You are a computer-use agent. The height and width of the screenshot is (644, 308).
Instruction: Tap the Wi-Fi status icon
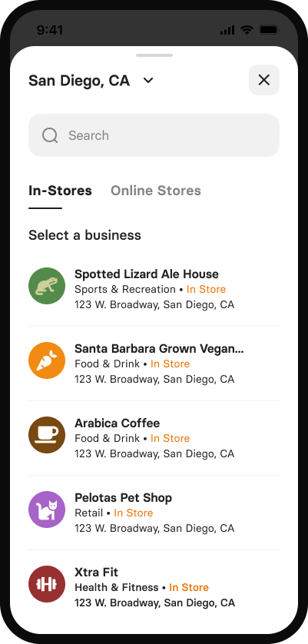click(247, 30)
